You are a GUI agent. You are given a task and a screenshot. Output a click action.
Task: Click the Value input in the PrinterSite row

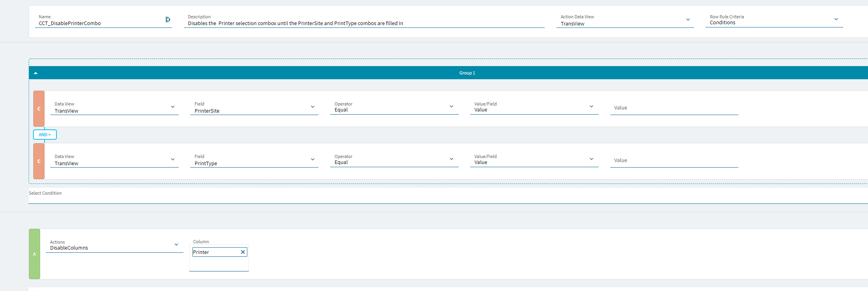click(674, 108)
